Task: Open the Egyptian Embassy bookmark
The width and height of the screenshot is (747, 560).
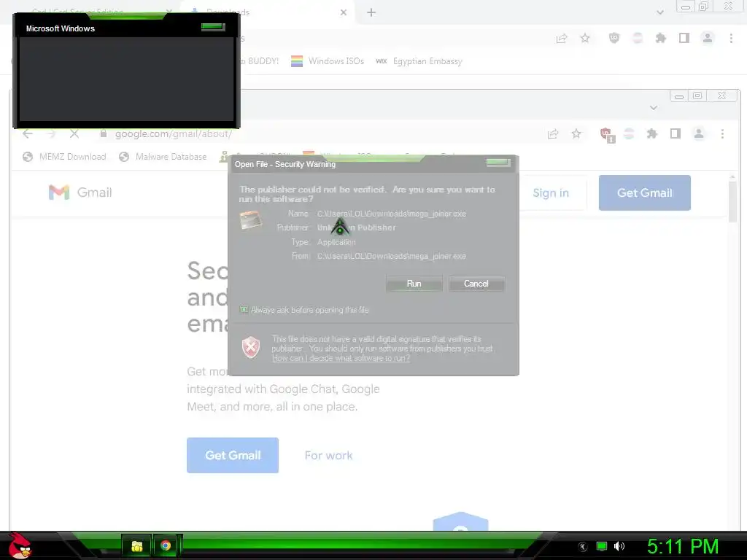Action: 419,61
